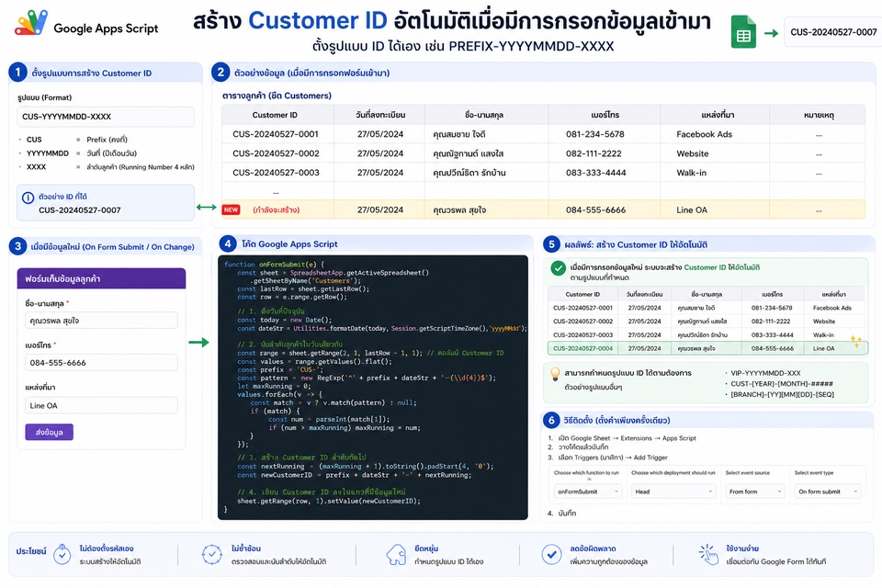Open the From form event source dropdown

tap(754, 492)
